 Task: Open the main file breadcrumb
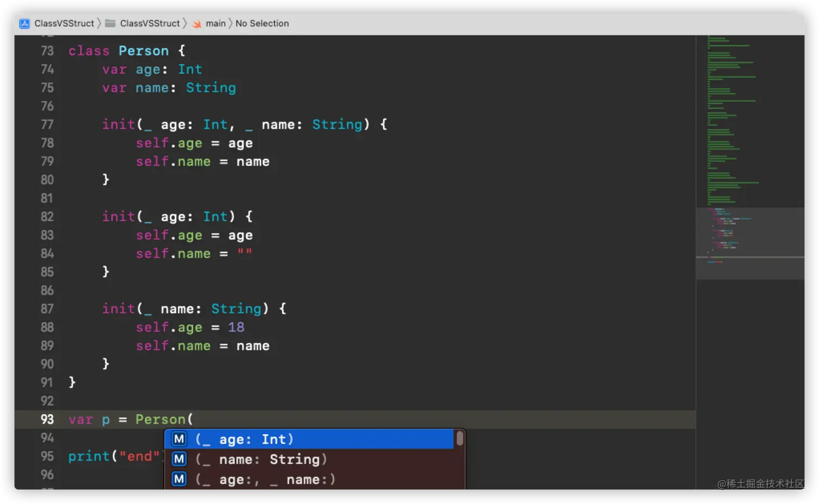pyautogui.click(x=216, y=23)
